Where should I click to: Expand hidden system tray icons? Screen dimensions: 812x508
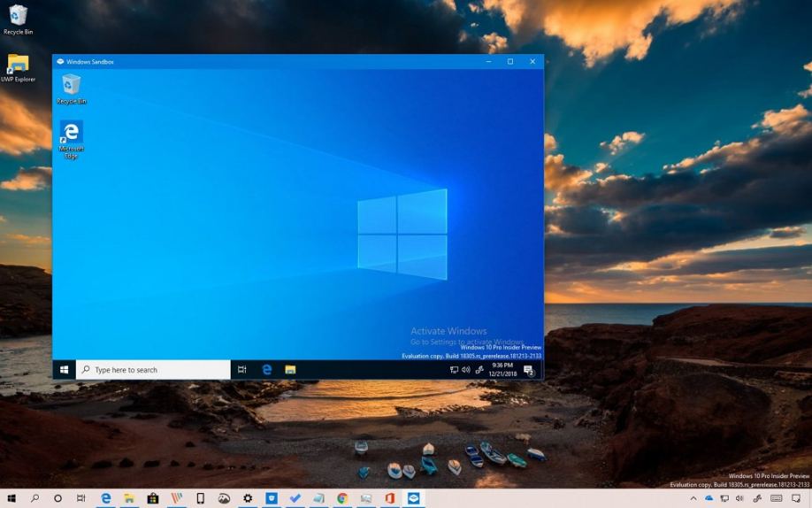pos(693,498)
